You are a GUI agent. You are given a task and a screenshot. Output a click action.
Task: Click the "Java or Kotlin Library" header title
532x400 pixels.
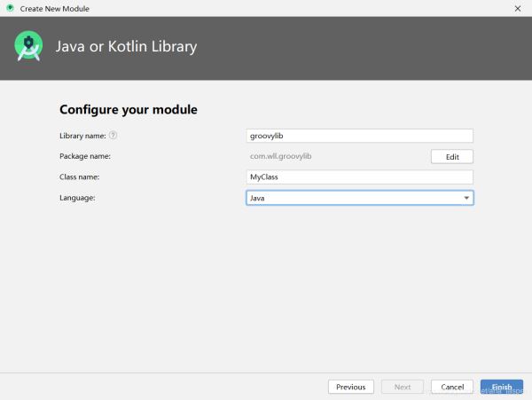point(126,47)
